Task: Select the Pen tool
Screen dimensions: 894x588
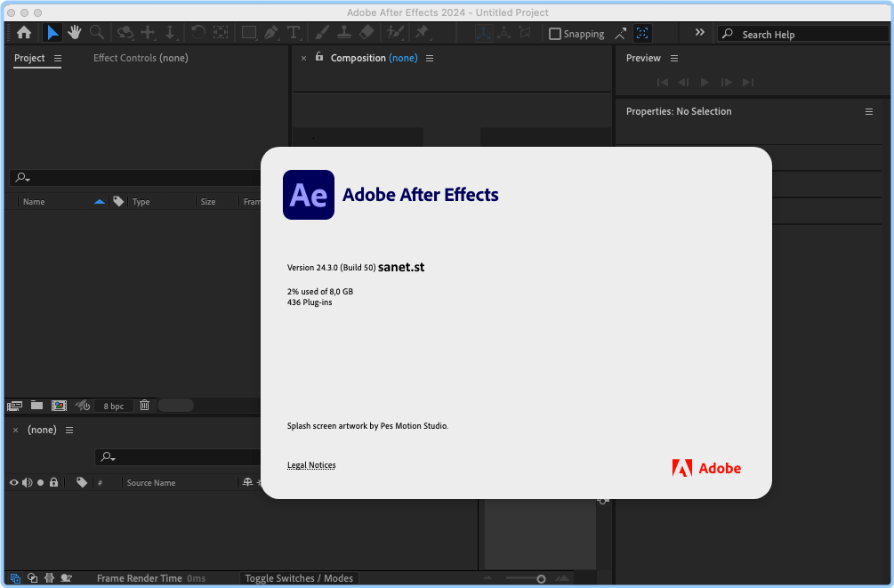Action: click(271, 33)
